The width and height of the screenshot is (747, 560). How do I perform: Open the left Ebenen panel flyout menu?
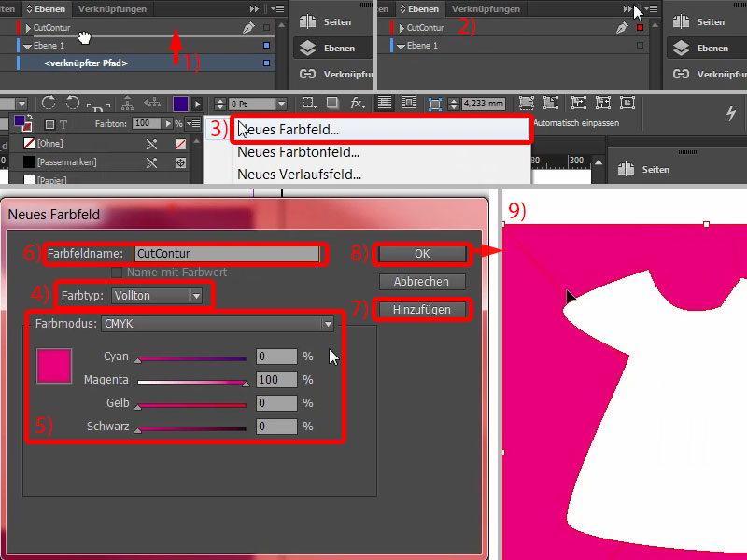pyautogui.click(x=277, y=8)
